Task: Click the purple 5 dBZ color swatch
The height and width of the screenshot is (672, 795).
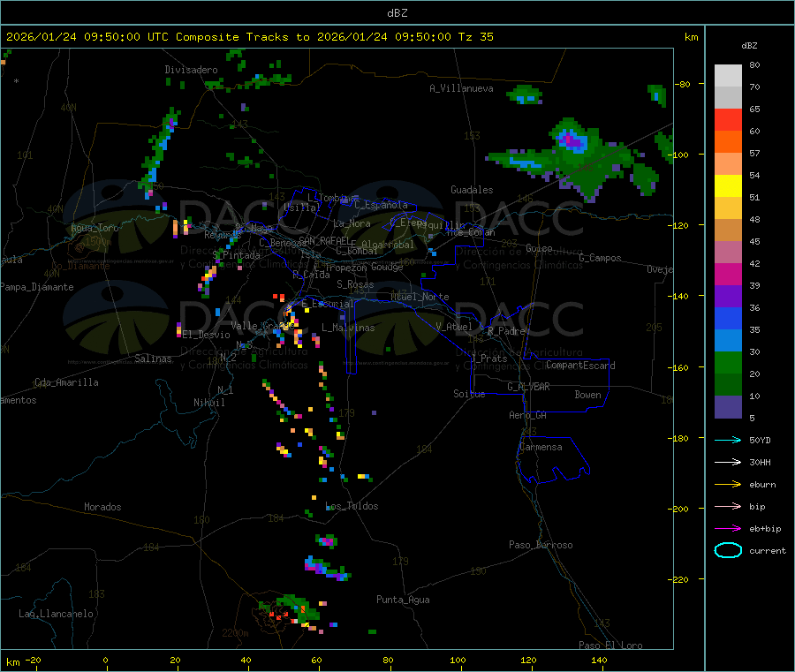Action: tap(728, 407)
